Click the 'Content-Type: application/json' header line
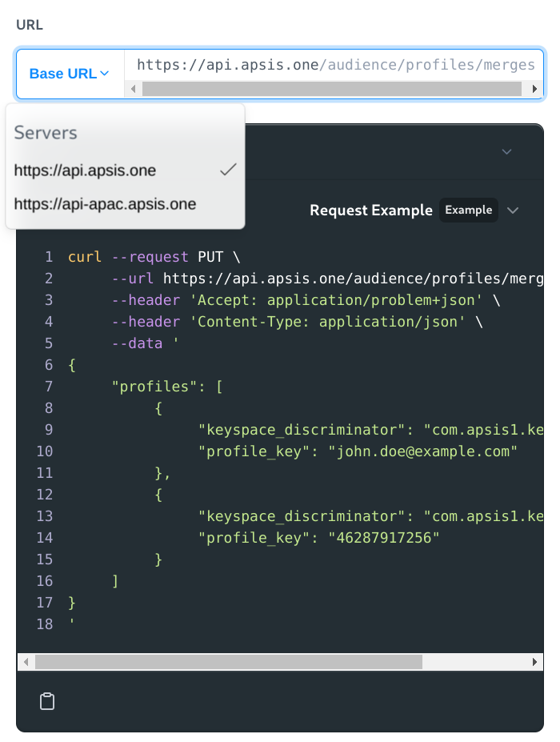Viewport: 560px width, 742px height. (298, 322)
